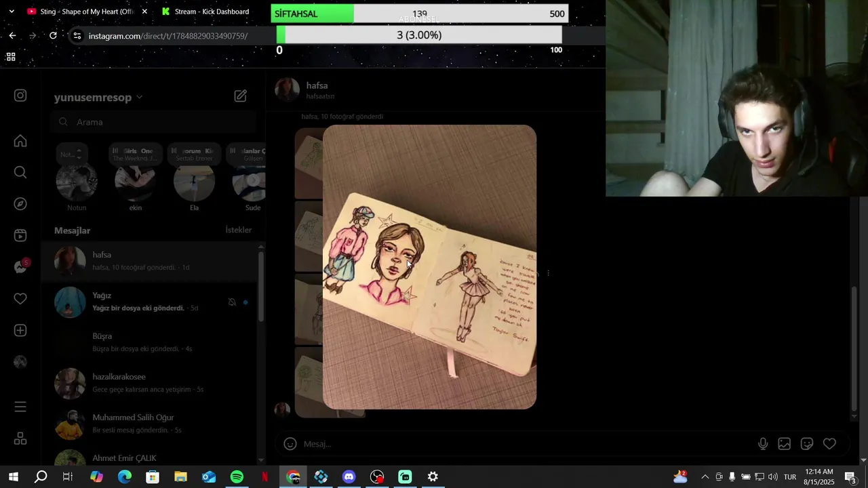Go back in the browser

click(12, 35)
